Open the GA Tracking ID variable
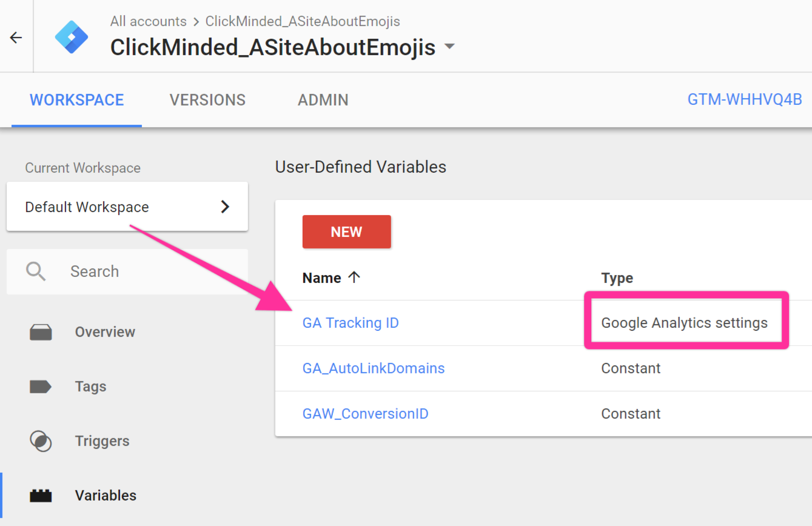Viewport: 812px width, 526px height. pos(351,323)
